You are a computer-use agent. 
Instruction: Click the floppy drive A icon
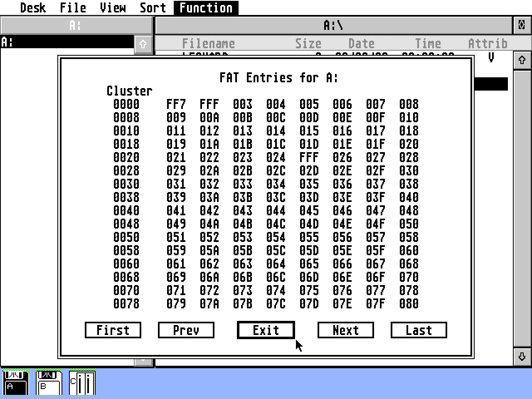click(15, 382)
